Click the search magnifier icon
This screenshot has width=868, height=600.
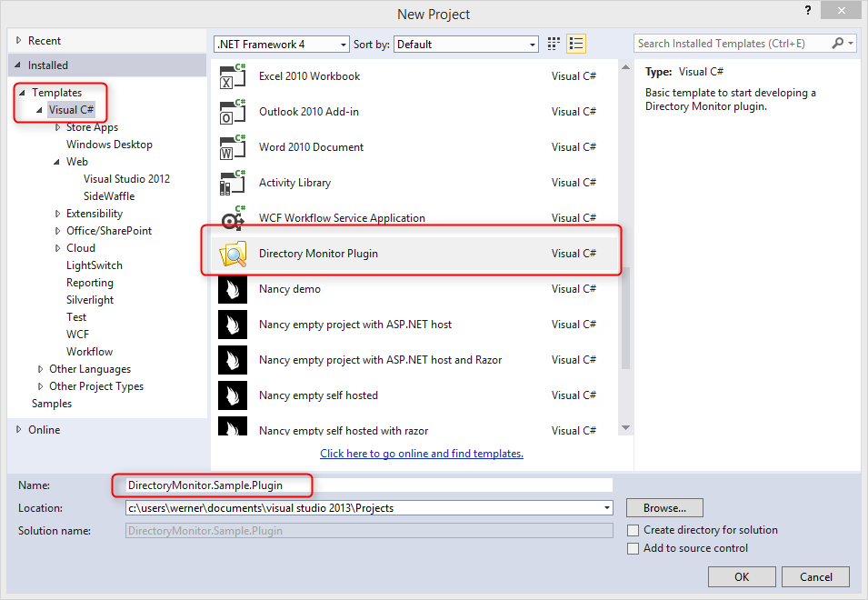(x=838, y=43)
